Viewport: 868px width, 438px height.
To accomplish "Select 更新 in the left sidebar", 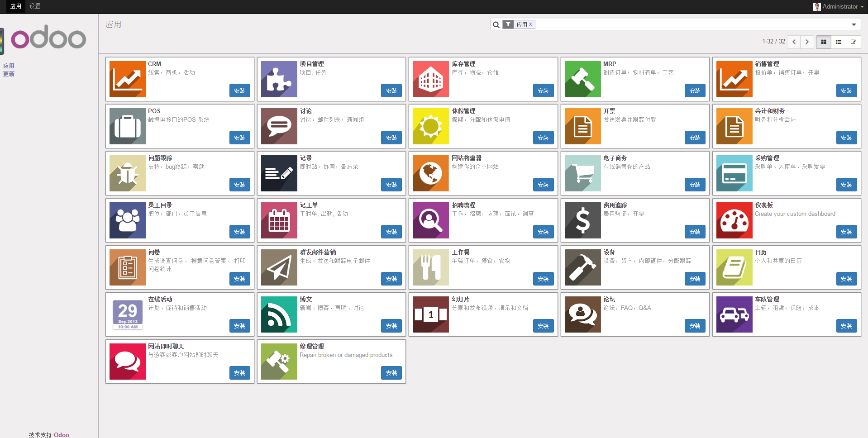I will (x=9, y=74).
